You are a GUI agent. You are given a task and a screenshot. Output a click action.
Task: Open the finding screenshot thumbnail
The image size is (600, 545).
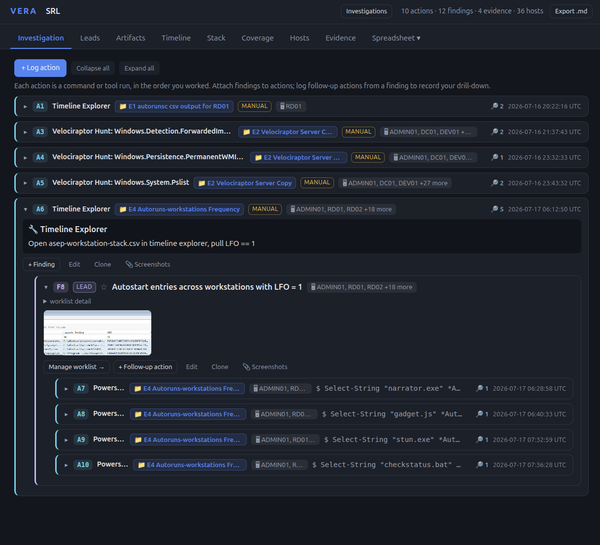97,333
